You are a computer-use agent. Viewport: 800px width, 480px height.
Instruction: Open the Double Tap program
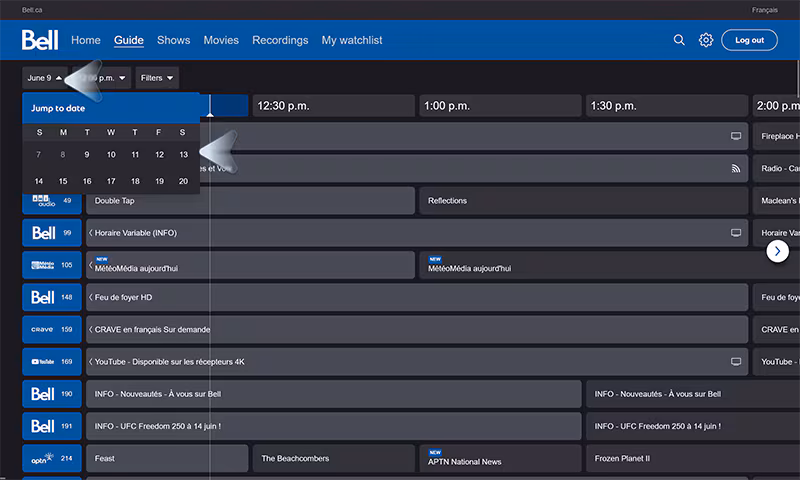250,200
